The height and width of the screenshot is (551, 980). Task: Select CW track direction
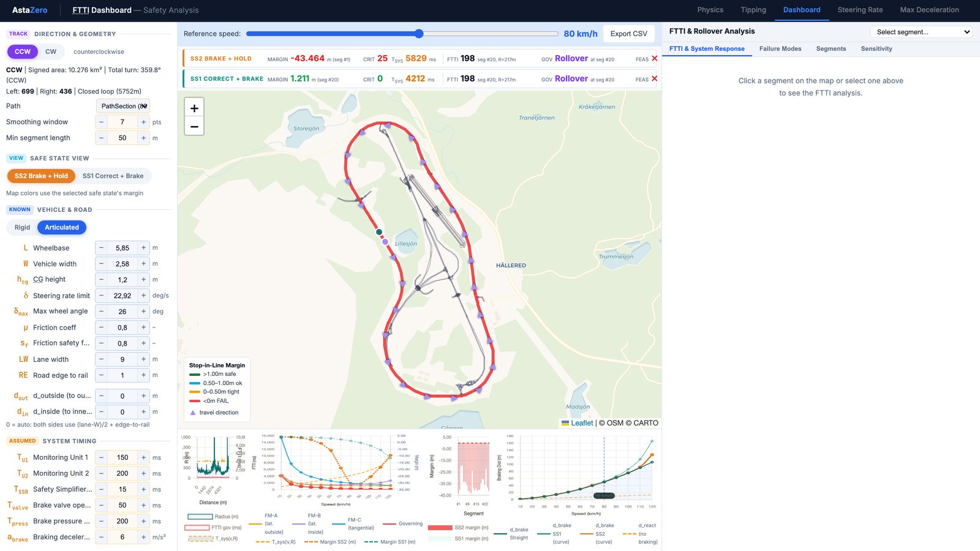(x=51, y=52)
